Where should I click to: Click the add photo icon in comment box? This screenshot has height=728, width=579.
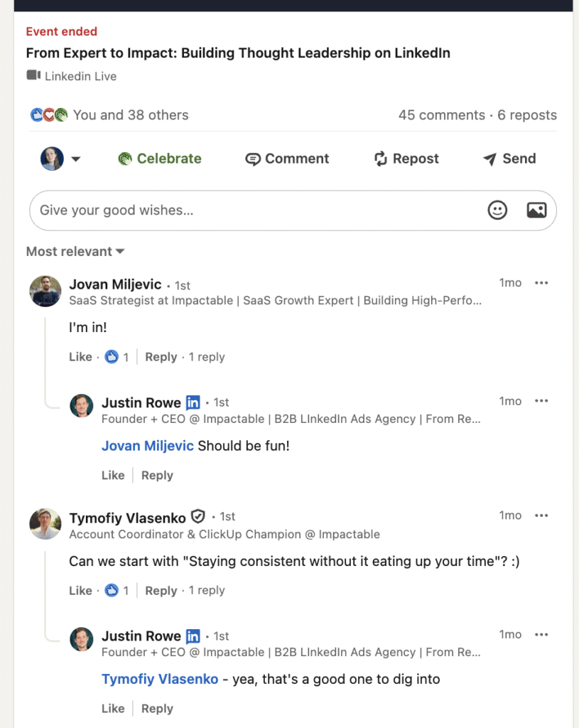[536, 210]
